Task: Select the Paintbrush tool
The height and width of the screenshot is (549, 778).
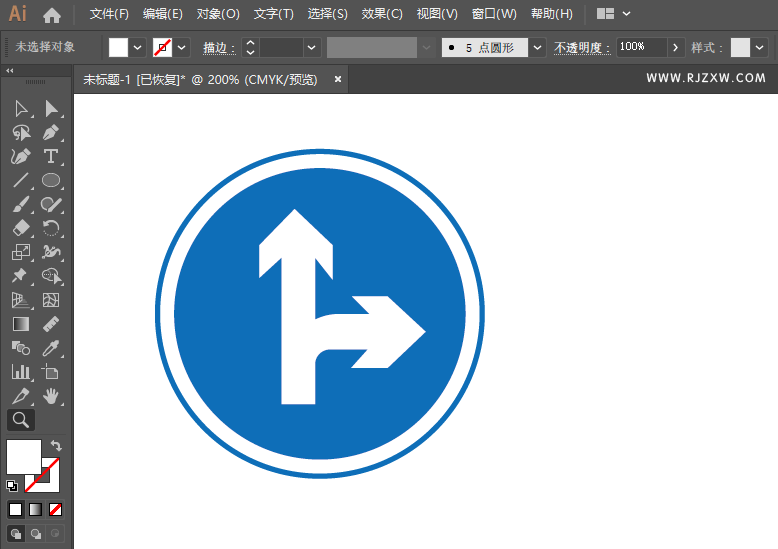Action: pos(21,204)
